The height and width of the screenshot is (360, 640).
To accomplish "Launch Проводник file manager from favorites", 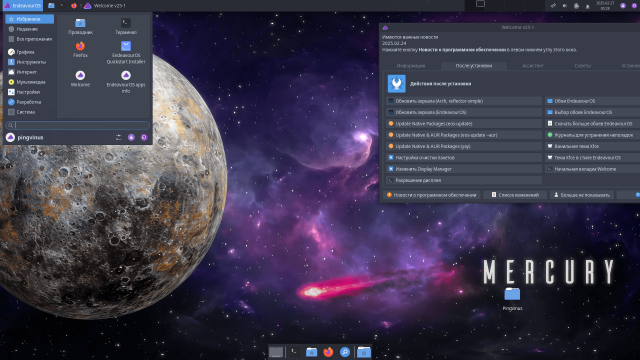I will (x=80, y=26).
